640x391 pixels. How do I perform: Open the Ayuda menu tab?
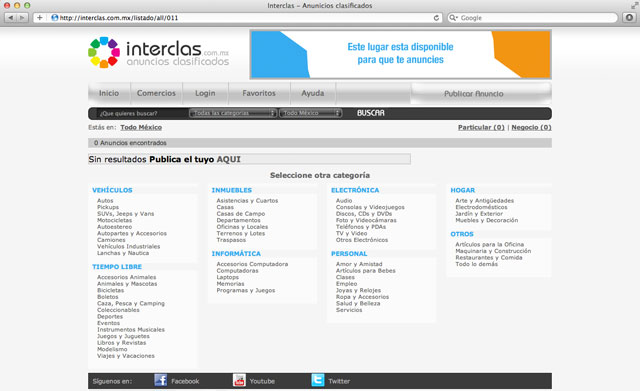pyautogui.click(x=313, y=93)
